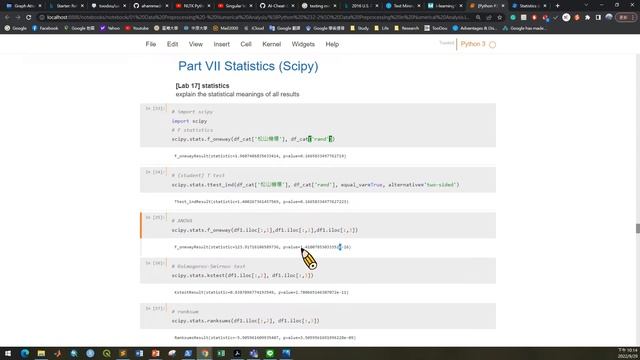Image resolution: width=640 pixels, height=360 pixels.
Task: Click the system clock in taskbar
Action: (628, 353)
